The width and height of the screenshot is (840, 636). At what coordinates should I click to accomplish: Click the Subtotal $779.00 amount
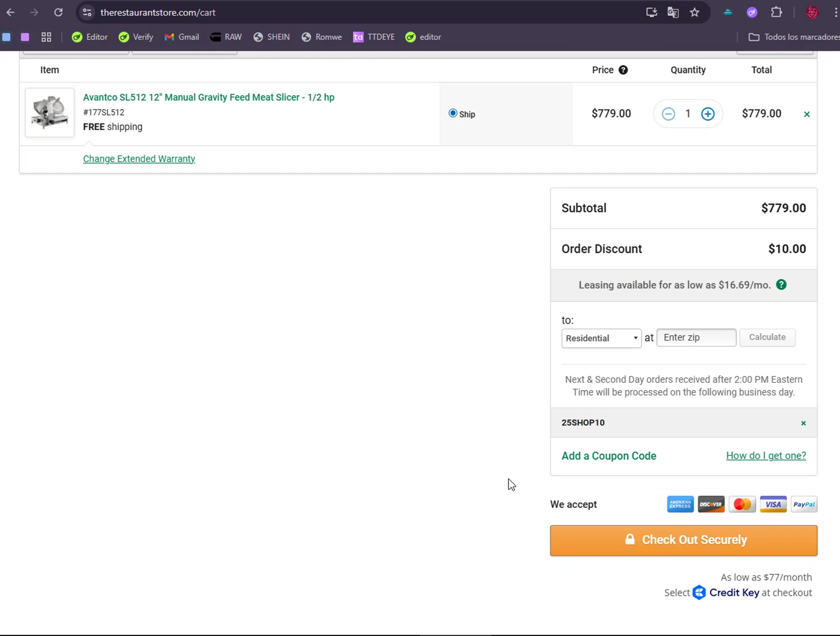click(x=783, y=208)
